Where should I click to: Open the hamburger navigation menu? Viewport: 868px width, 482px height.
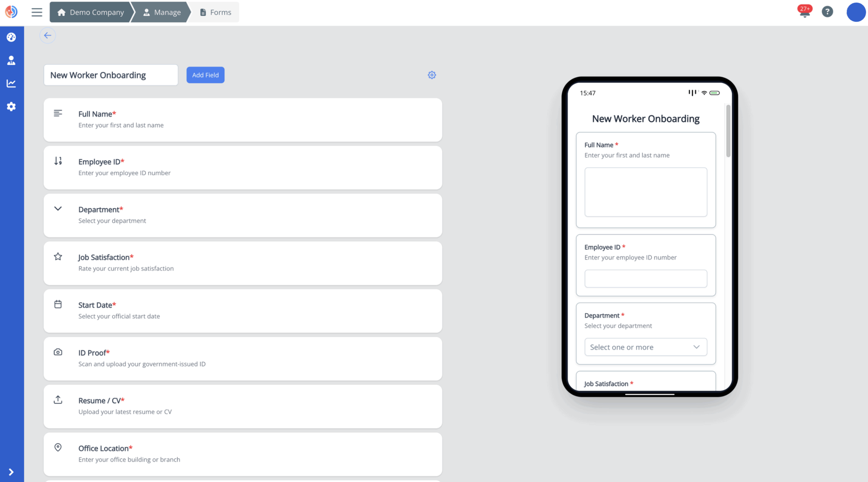37,12
